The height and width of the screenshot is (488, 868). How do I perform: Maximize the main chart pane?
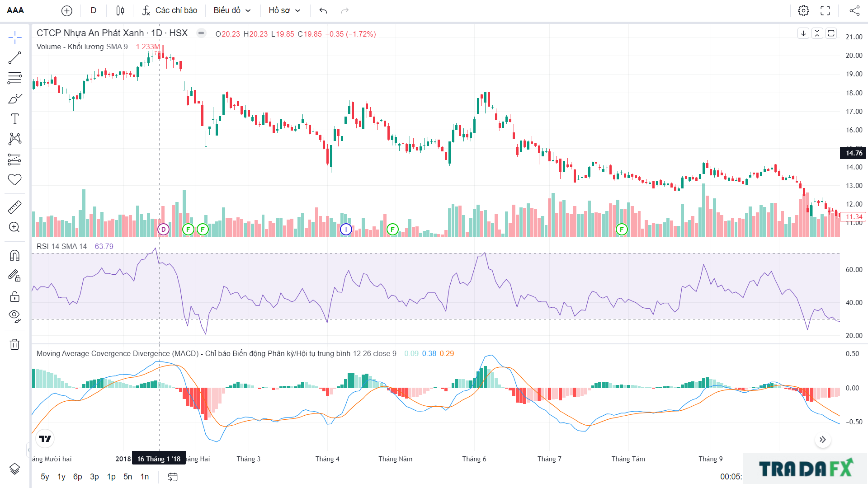[831, 33]
